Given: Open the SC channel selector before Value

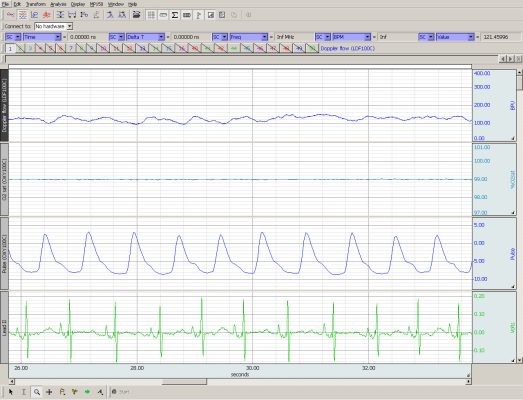Looking at the screenshot, I should coord(426,37).
